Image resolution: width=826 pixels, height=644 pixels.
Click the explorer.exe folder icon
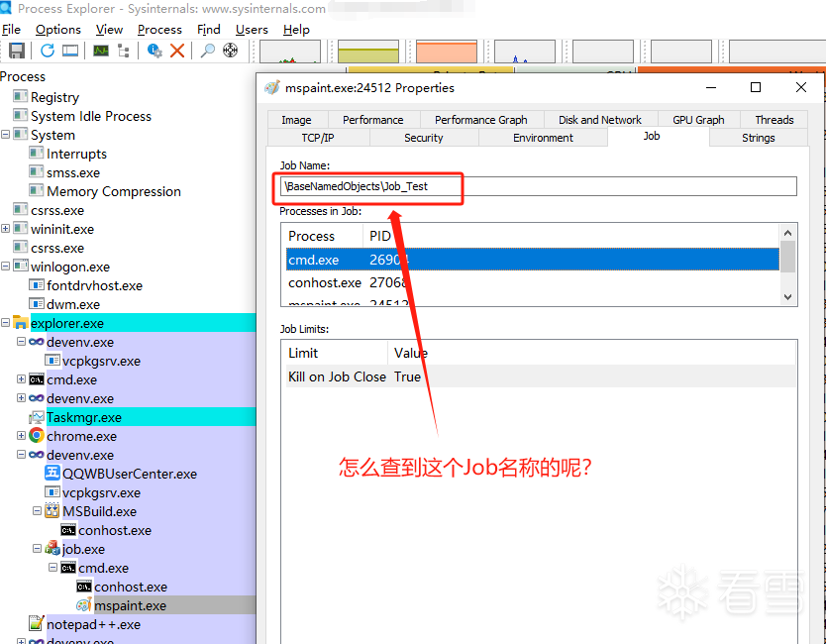(21, 323)
